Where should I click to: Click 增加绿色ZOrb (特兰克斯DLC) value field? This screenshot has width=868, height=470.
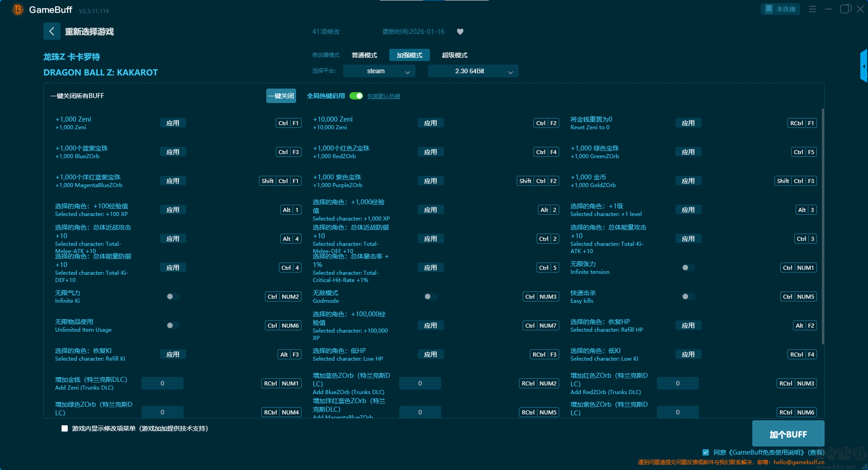coord(162,412)
